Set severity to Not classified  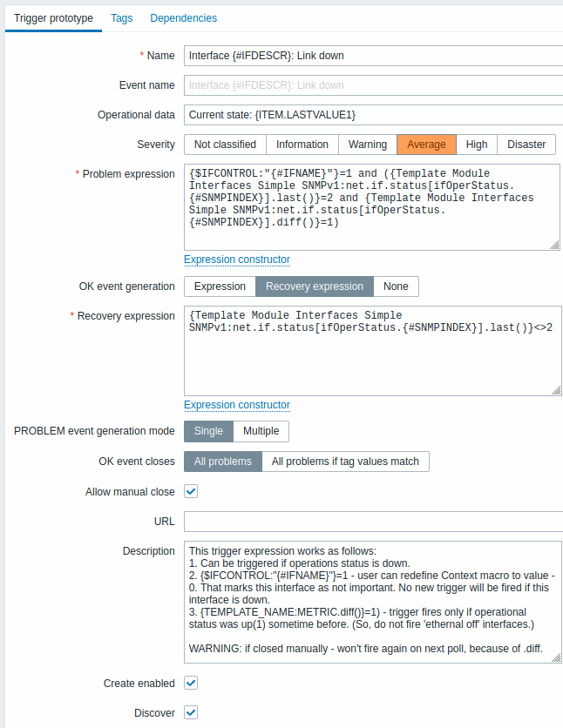(226, 145)
